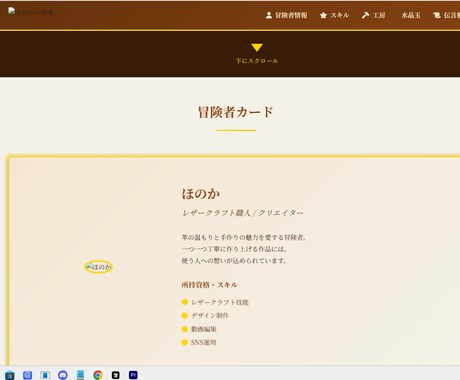Click the yellow bullet beside レザークラフト技能
This screenshot has height=380, width=460.
[x=184, y=302]
